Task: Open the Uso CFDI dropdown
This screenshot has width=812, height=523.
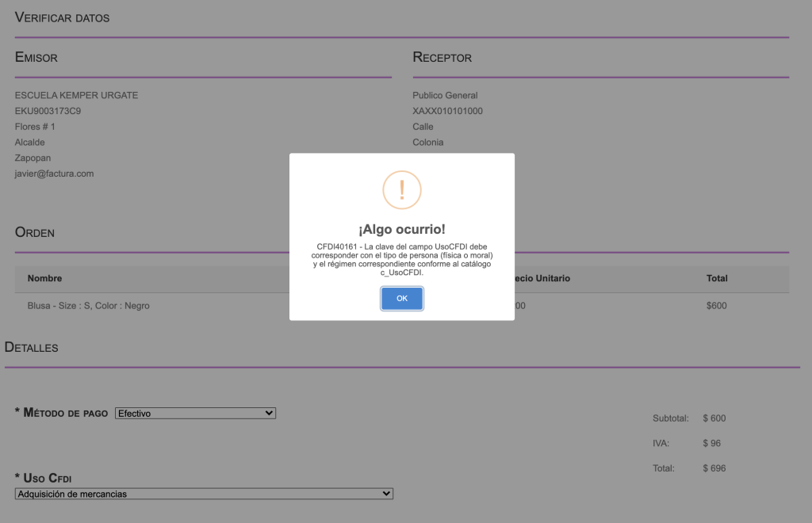Action: (204, 494)
